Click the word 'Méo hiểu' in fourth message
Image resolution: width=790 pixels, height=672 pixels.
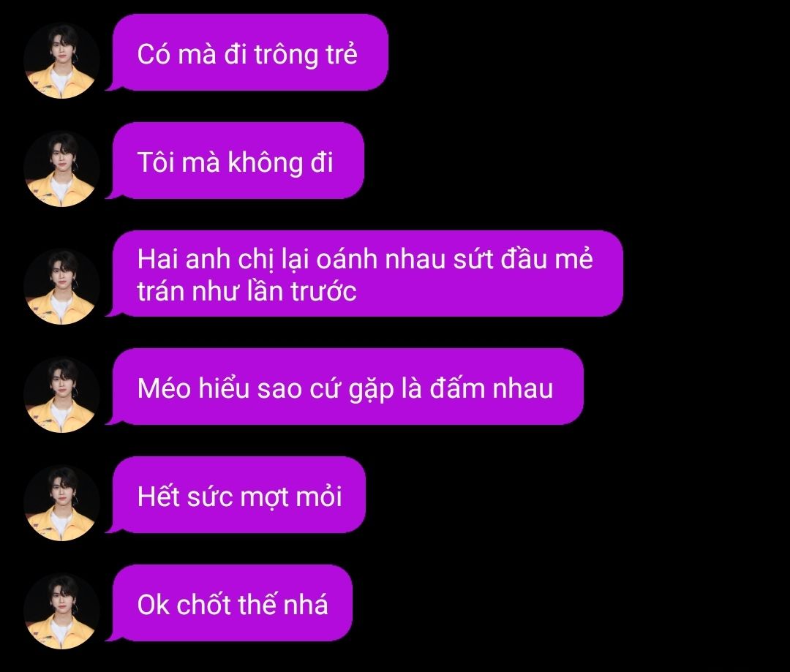[x=193, y=388]
